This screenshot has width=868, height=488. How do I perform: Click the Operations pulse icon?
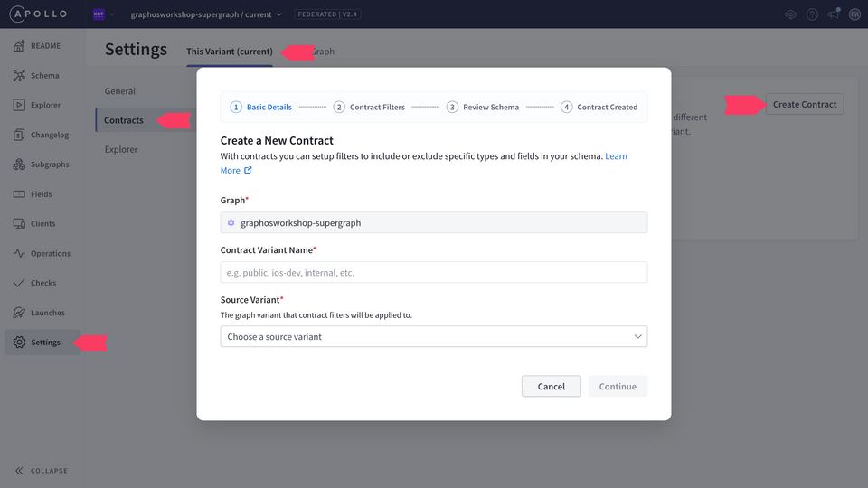[x=19, y=253]
